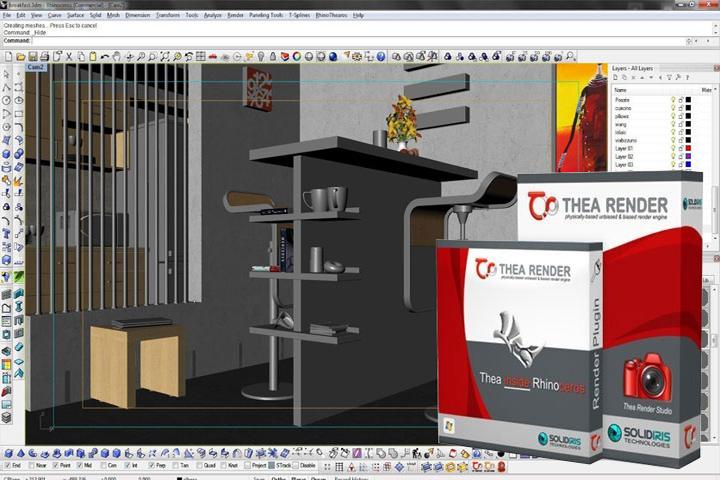Check the Disable osnap option
This screenshot has width=720, height=480.
(296, 466)
